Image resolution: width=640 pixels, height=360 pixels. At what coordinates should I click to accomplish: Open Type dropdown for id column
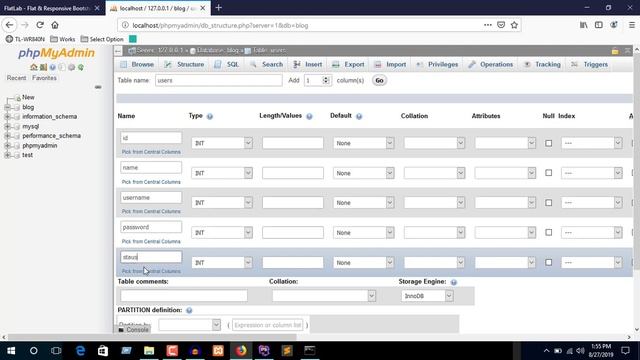pos(222,143)
